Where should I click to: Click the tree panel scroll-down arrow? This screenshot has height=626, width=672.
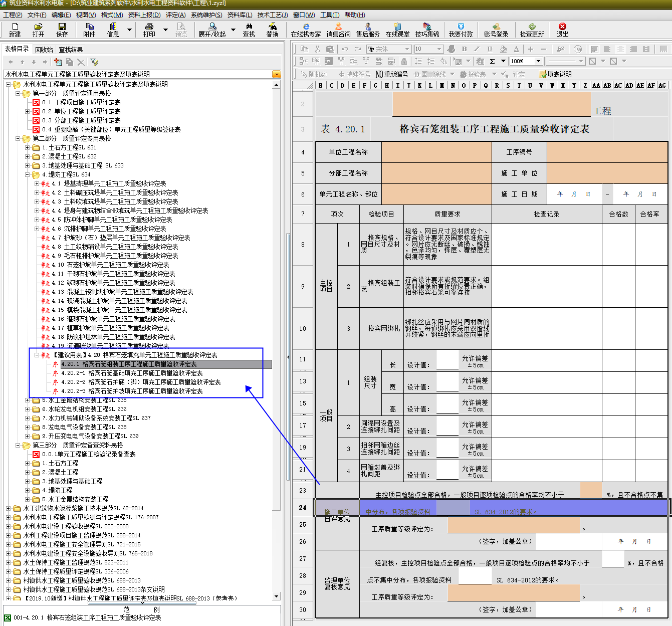coord(277,596)
